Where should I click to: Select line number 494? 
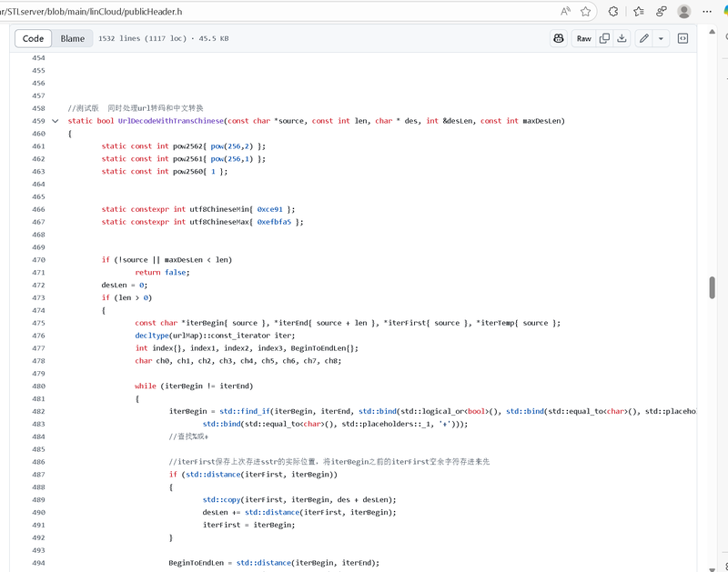pyautogui.click(x=38, y=563)
